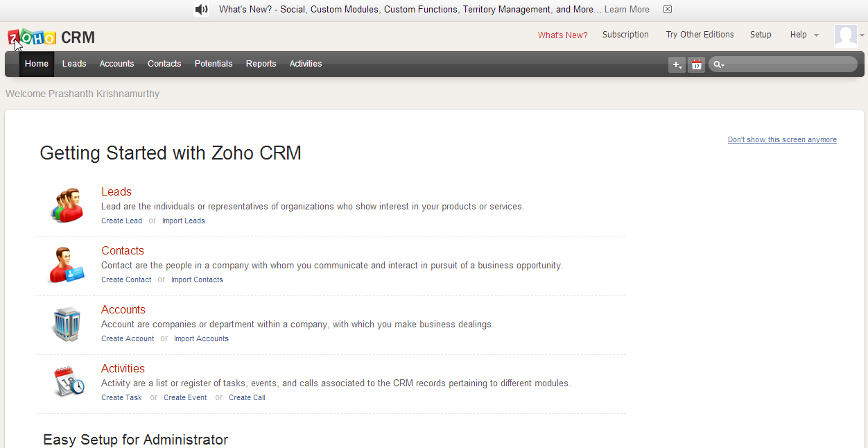
Task: Click the Accounts building icon
Action: pyautogui.click(x=67, y=323)
